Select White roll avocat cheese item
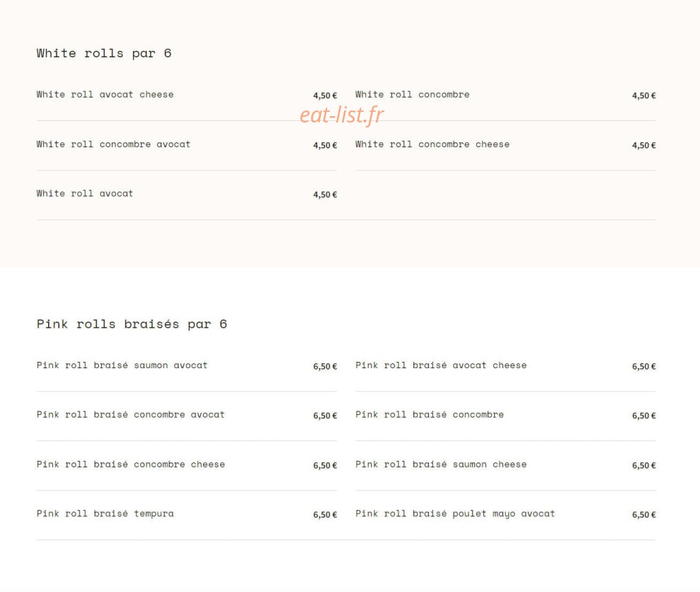 pos(105,95)
